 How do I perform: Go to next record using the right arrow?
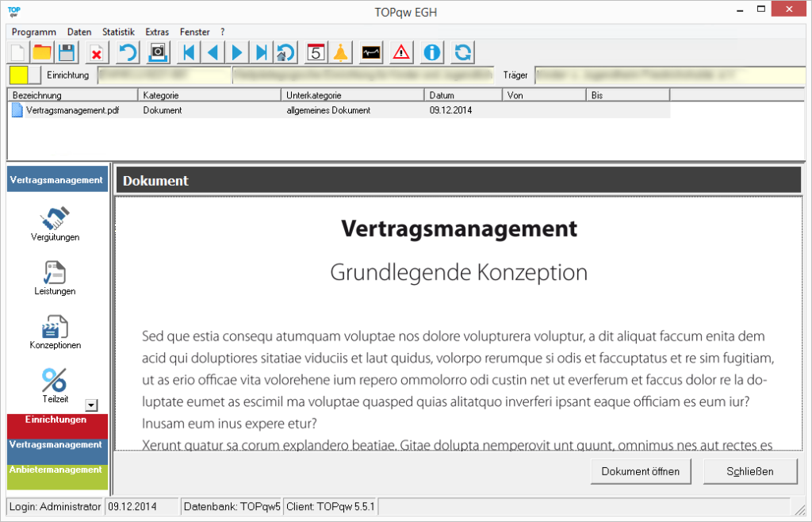point(236,53)
